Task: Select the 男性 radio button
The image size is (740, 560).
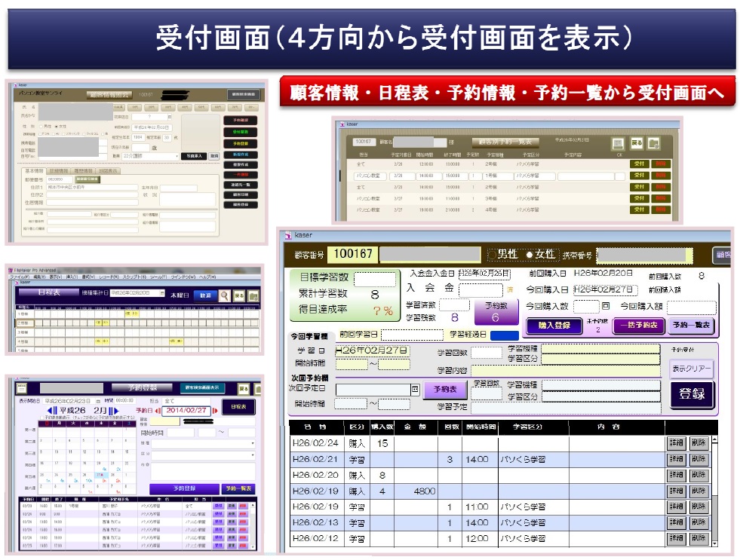Action: pos(493,255)
